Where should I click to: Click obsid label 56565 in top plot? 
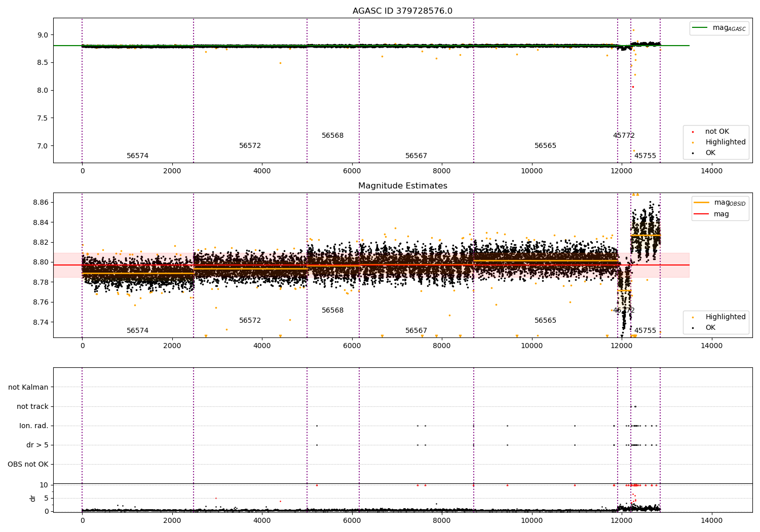(545, 145)
